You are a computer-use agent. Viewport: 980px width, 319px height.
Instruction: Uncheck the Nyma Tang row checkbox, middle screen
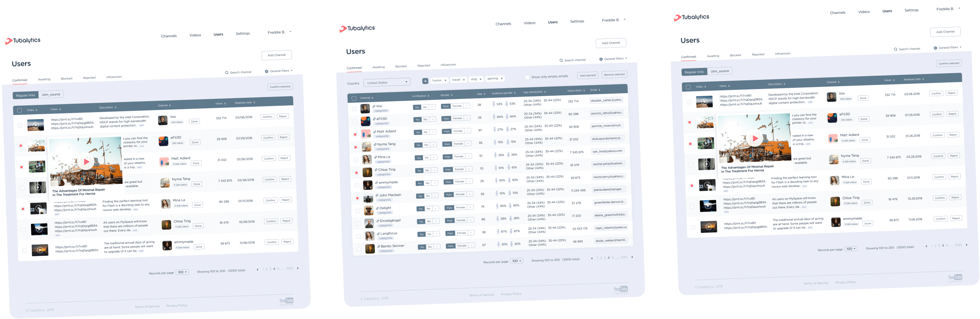356,147
